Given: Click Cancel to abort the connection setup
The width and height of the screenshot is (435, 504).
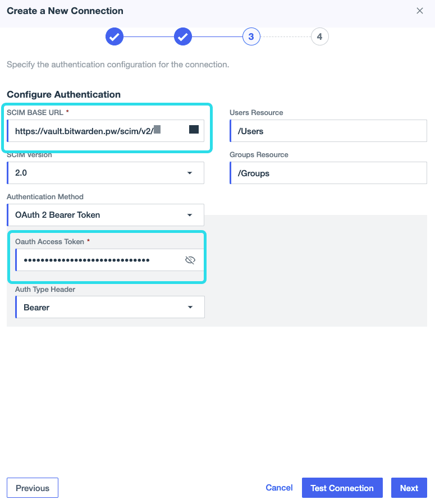Looking at the screenshot, I should (x=279, y=488).
